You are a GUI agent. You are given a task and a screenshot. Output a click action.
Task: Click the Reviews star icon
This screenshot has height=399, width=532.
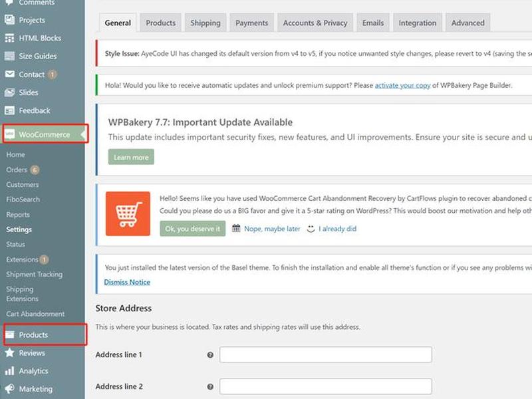9,353
